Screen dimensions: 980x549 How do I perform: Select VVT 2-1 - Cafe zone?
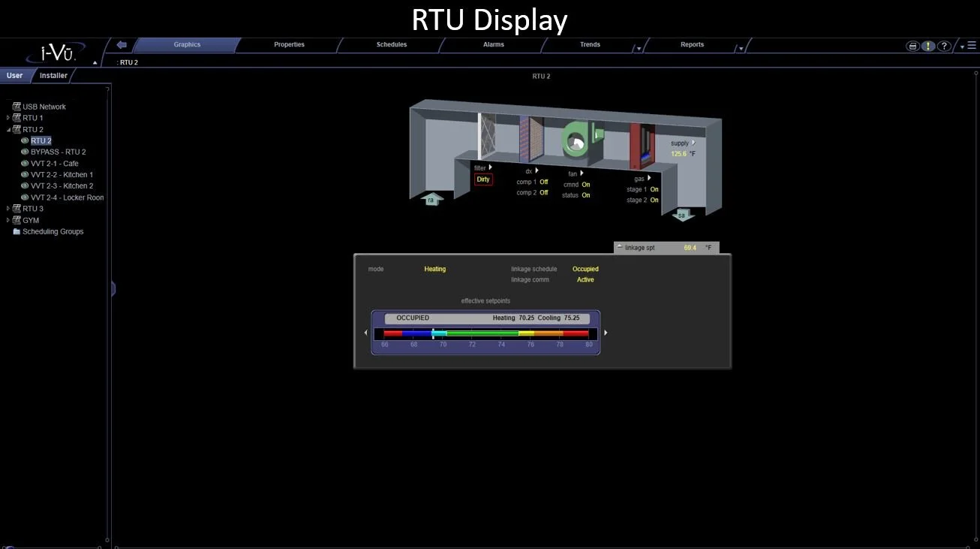[x=55, y=163]
